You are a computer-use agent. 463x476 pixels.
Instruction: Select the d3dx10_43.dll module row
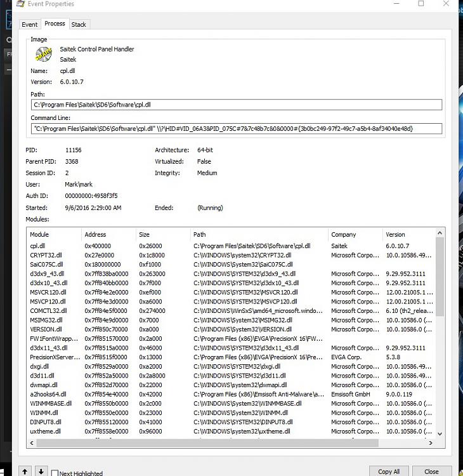[231, 283]
